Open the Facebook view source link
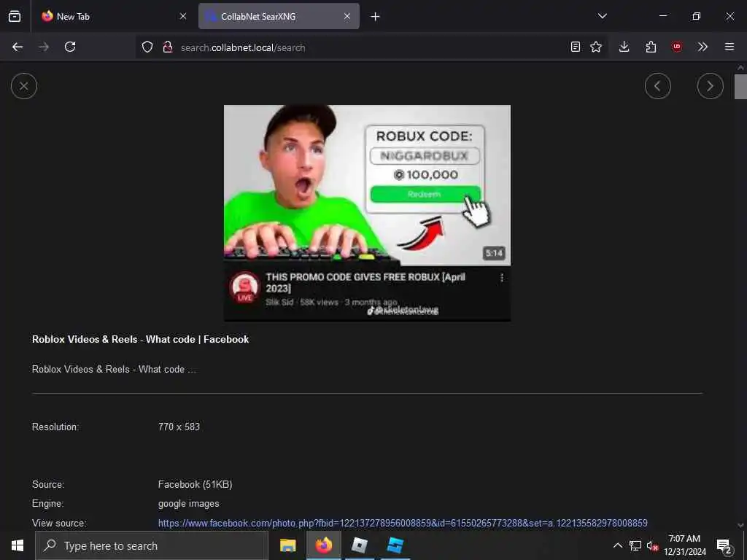Viewport: 747px width, 560px height. tap(403, 524)
